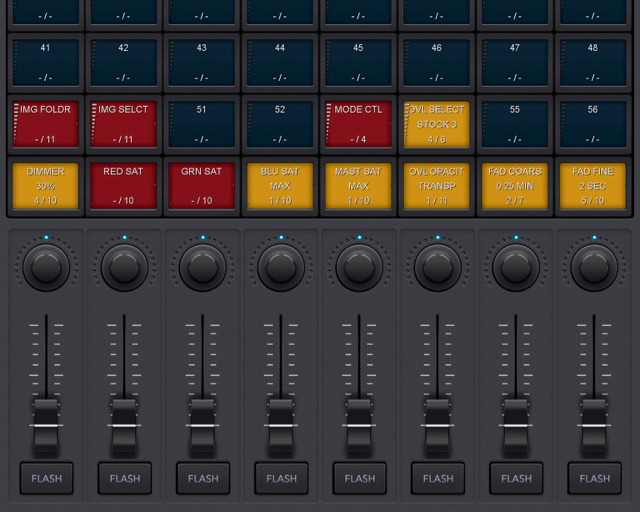This screenshot has width=640, height=512.
Task: Click the fader handle under FAD COARS
Action: (516, 426)
